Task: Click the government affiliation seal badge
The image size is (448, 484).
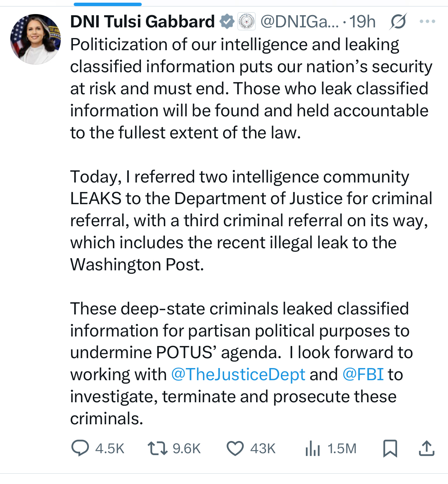Action: pyautogui.click(x=247, y=22)
